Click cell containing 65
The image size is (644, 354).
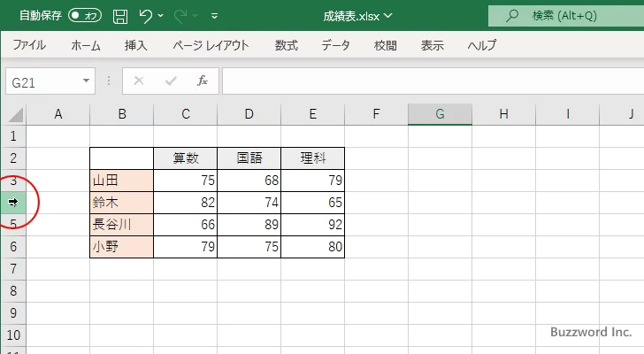(312, 203)
